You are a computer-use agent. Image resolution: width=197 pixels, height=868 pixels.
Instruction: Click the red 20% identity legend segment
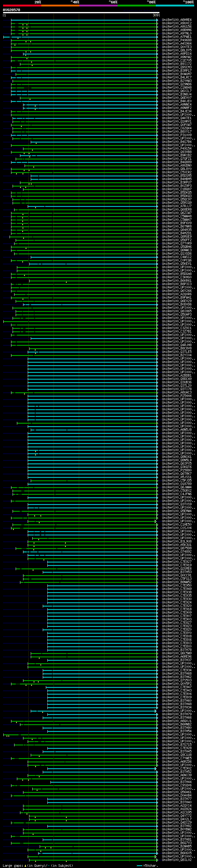click(22, 6)
